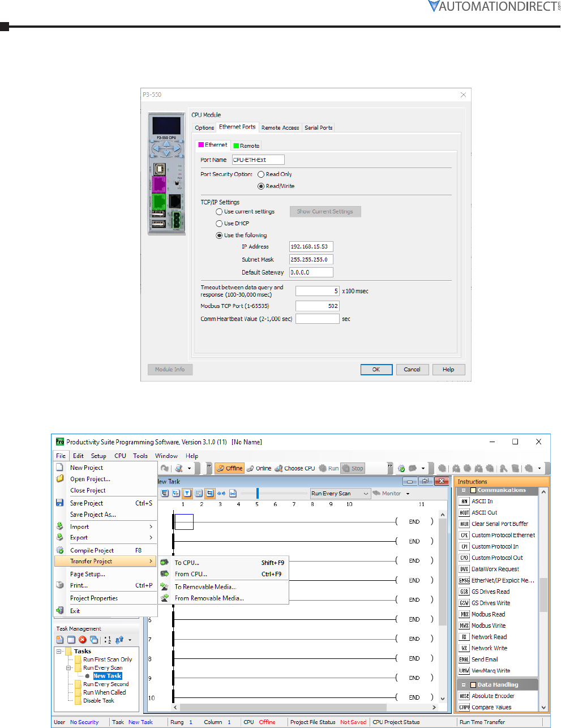Open the Tools menu
The width and height of the screenshot is (561, 728).
140,456
